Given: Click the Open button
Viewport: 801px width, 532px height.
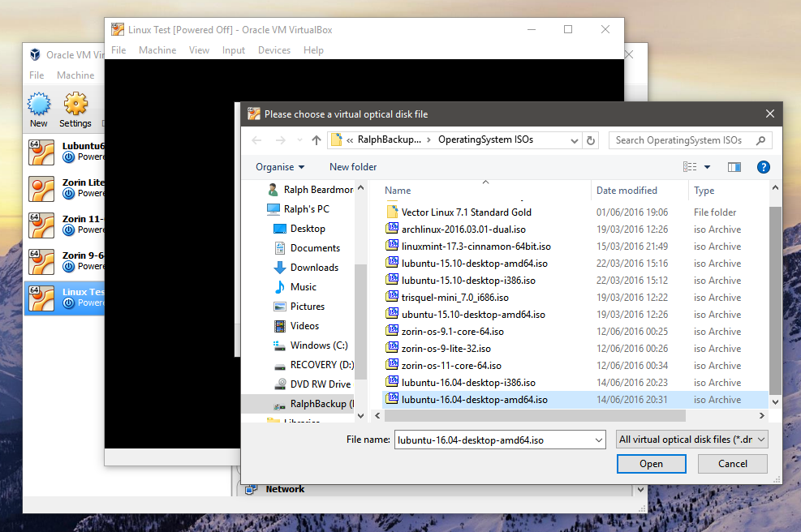Looking at the screenshot, I should pos(652,464).
